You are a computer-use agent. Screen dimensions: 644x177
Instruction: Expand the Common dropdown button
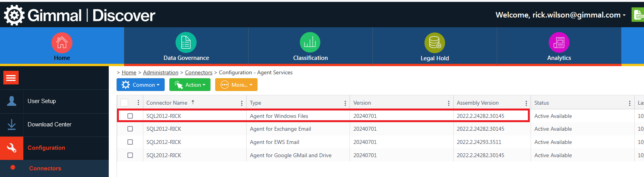point(141,85)
